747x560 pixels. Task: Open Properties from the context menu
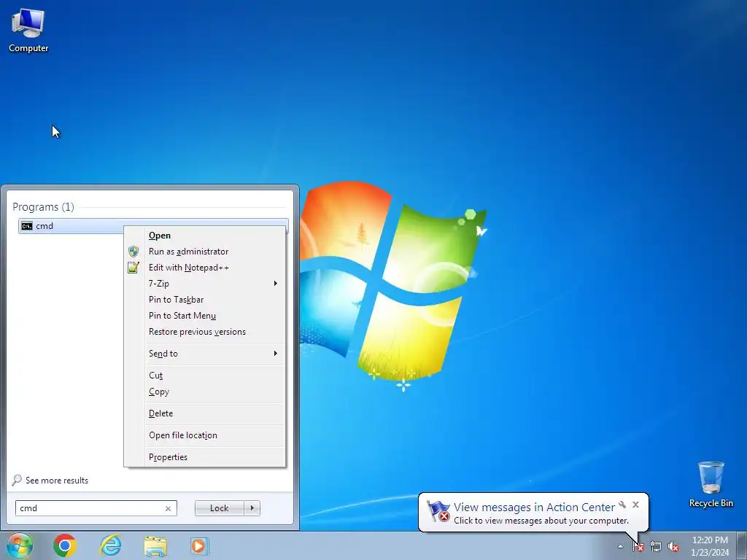206,457
